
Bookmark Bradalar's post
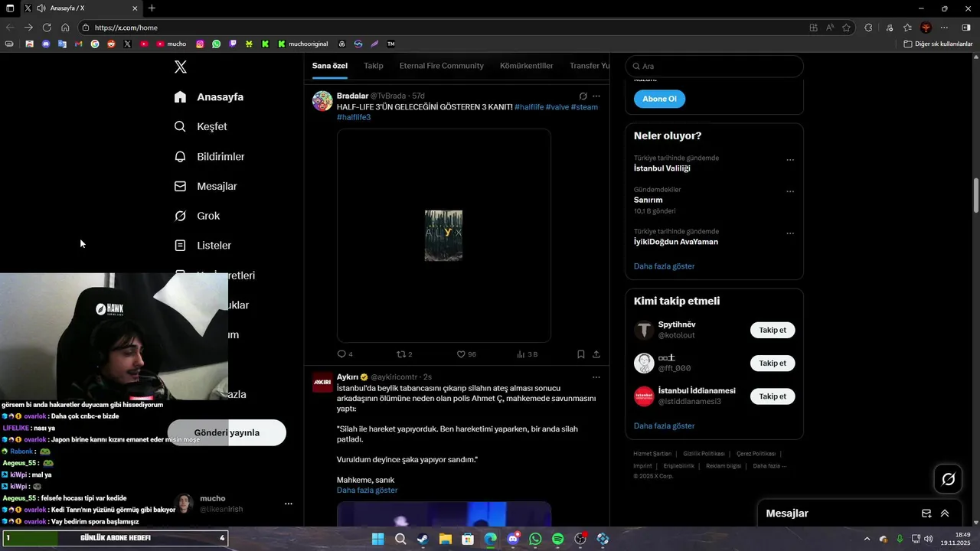[x=581, y=354]
